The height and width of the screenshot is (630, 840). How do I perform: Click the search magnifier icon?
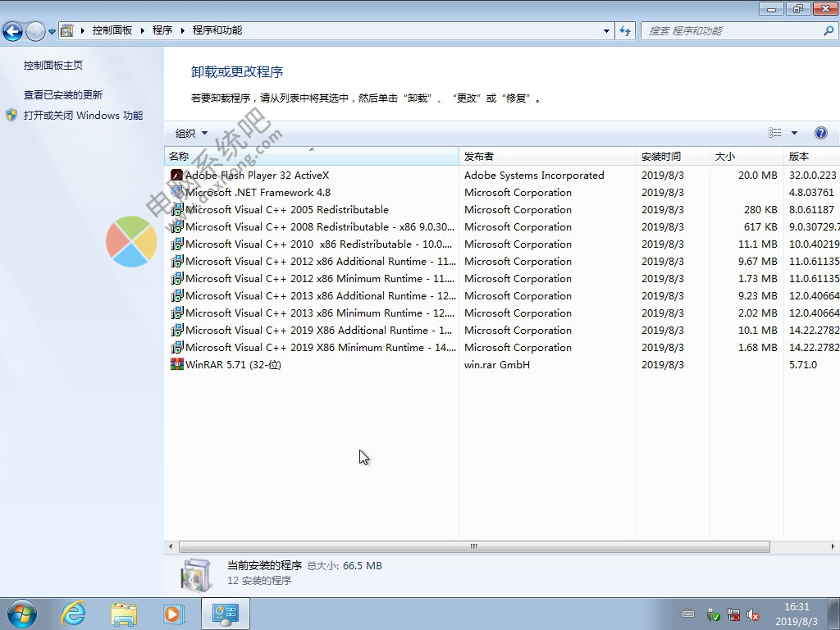coord(829,31)
